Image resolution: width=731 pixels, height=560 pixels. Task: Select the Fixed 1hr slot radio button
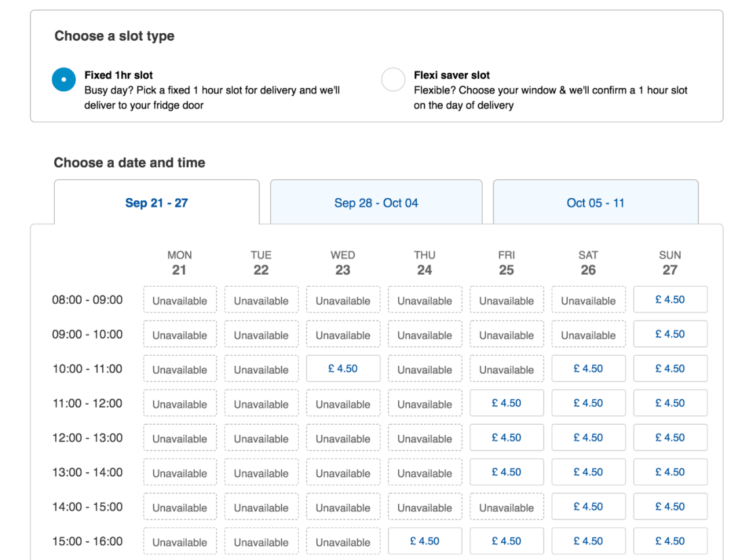click(64, 80)
